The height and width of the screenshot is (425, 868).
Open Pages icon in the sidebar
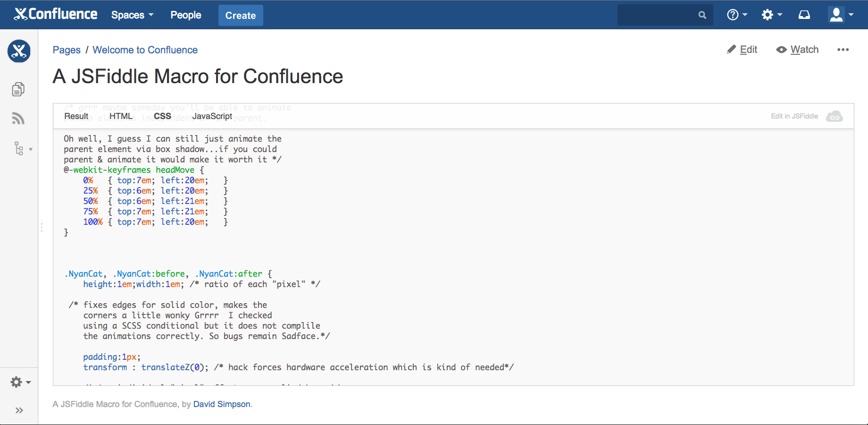[x=18, y=89]
